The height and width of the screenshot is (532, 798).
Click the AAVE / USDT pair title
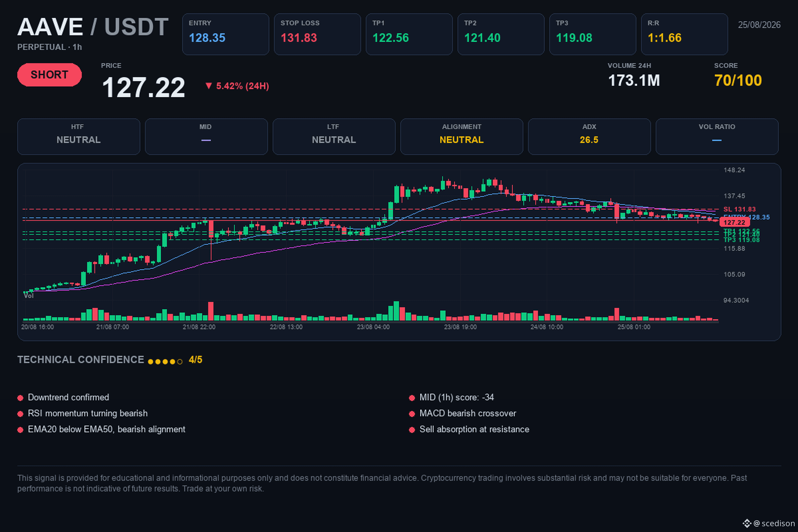point(93,27)
